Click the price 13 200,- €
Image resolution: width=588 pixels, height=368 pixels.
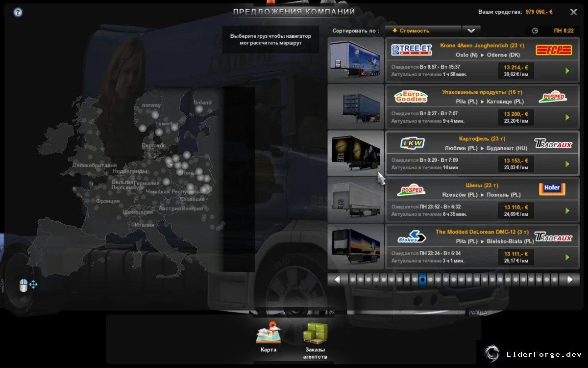(516, 113)
